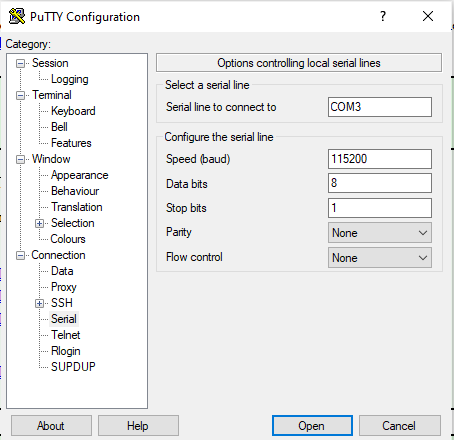Collapse the Session tree node
454x440 pixels.
click(21, 63)
